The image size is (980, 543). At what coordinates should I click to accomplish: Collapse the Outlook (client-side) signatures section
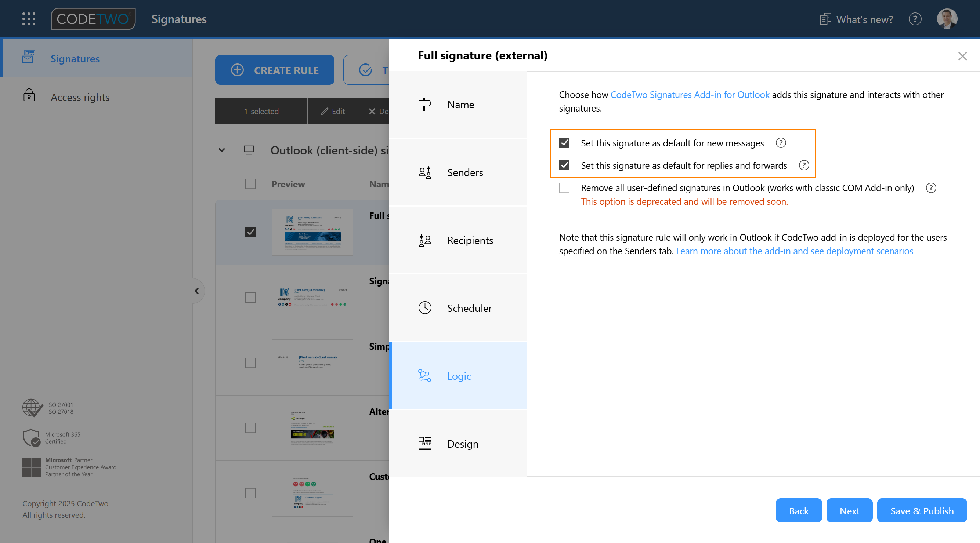coord(222,150)
